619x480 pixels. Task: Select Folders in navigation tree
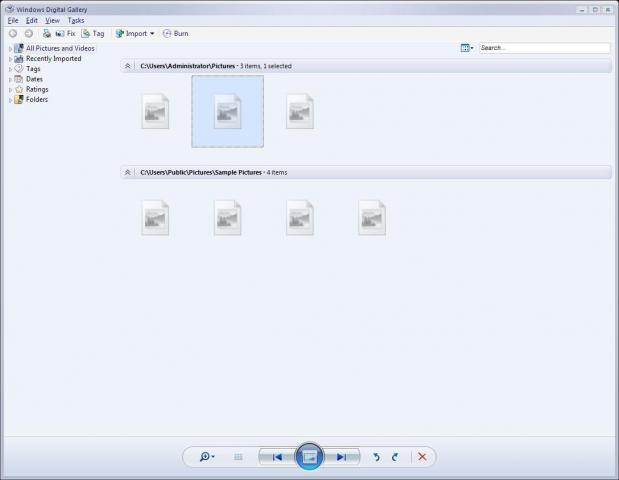(x=37, y=99)
